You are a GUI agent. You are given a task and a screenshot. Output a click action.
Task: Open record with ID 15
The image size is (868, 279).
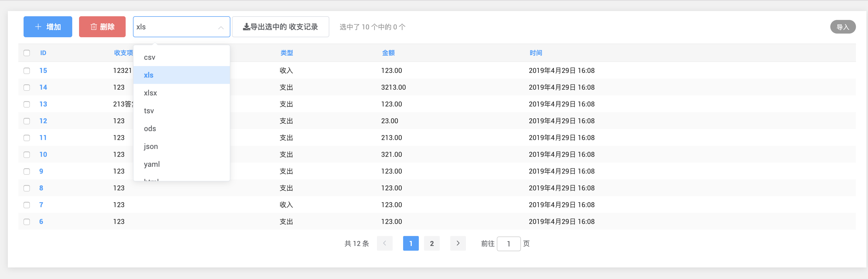(x=43, y=71)
